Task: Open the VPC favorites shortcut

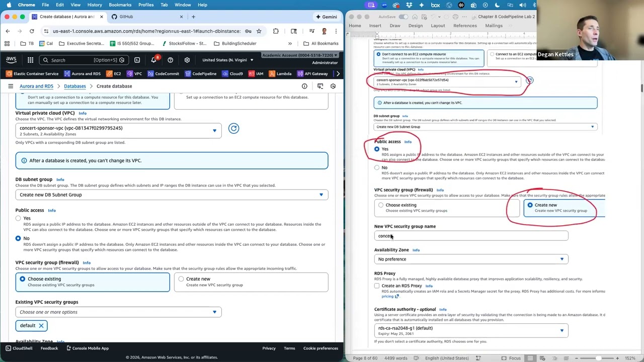Action: tap(134, 73)
